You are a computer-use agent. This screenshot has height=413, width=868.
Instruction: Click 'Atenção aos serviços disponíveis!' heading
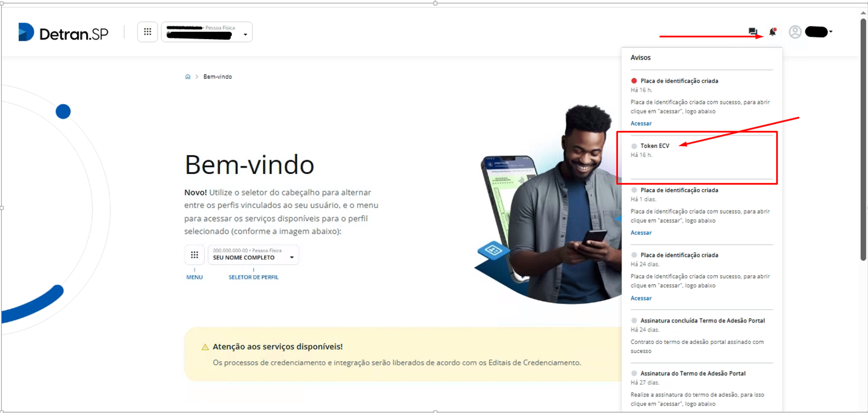tap(278, 347)
